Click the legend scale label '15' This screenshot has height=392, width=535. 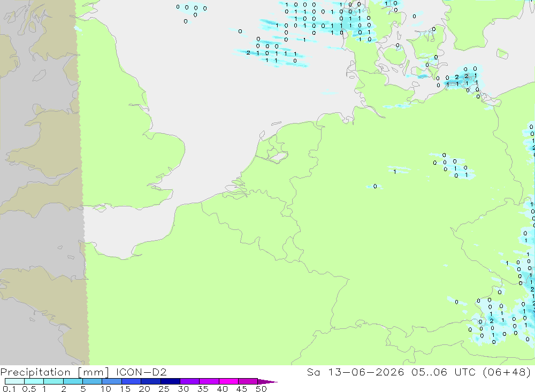(125, 389)
